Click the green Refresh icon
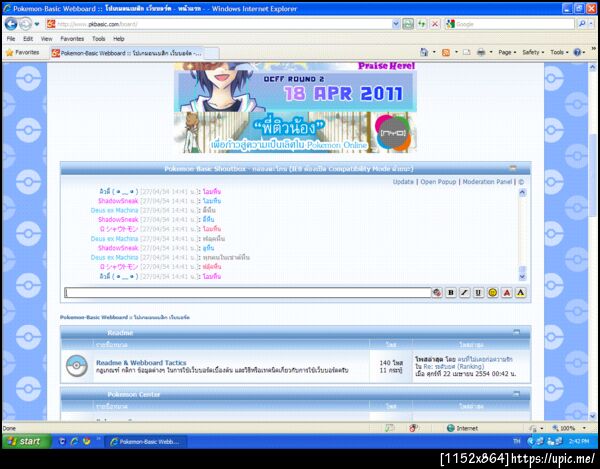 422,24
